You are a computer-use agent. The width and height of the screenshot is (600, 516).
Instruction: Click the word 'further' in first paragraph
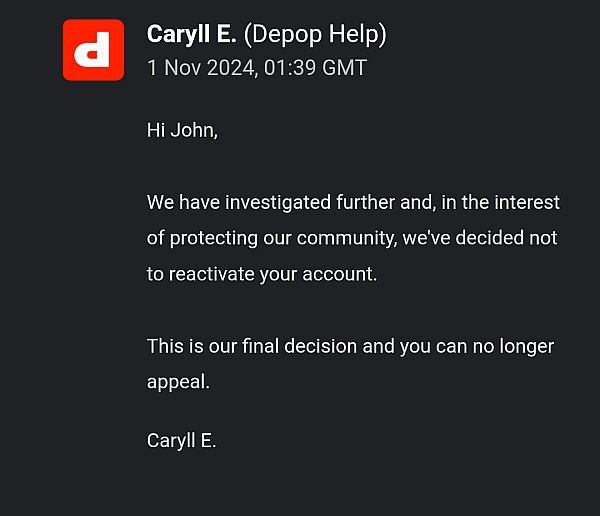[365, 202]
